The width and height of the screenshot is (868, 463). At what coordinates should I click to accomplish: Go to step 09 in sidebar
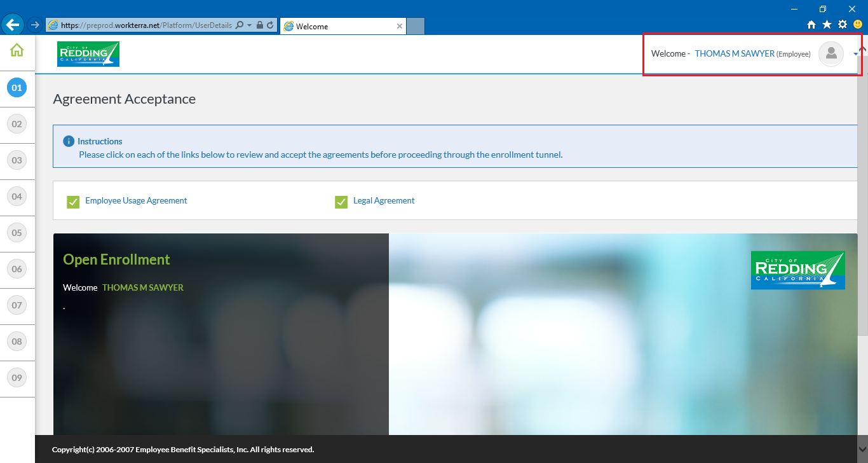tap(17, 378)
